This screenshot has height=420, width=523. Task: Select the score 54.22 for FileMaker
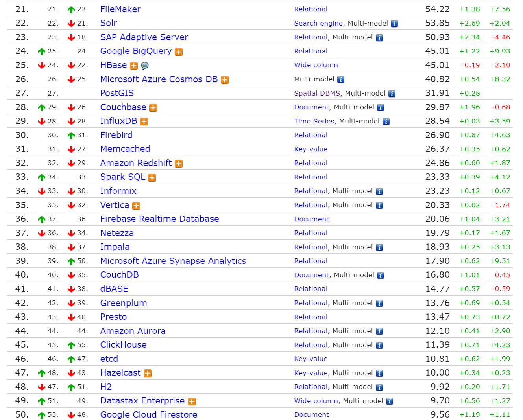pyautogui.click(x=437, y=9)
